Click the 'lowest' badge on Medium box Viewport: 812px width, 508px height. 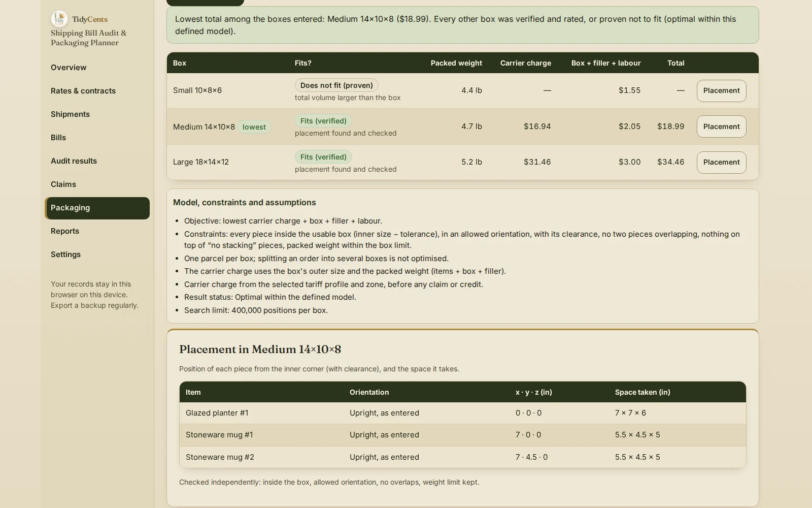254,127
